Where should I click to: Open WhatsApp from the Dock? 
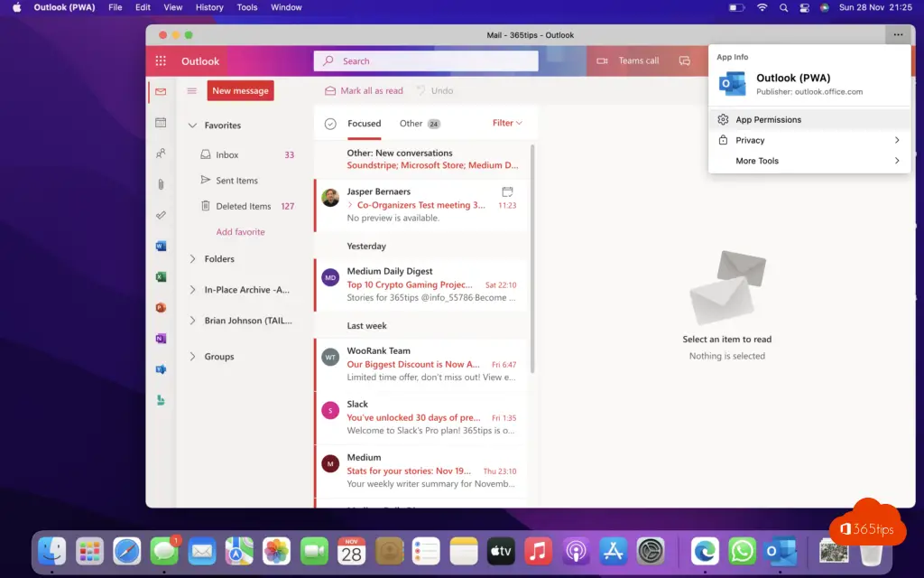click(x=742, y=552)
